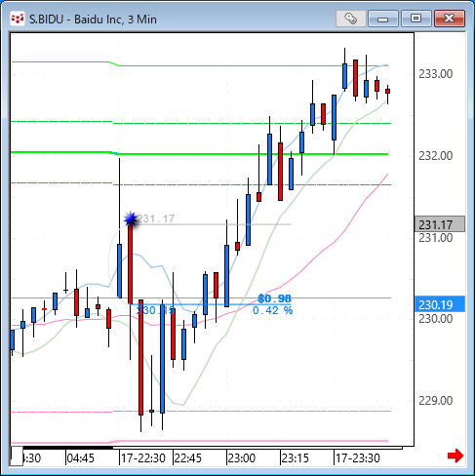
Task: Click the 230.00 price scale label
Action: click(x=435, y=319)
